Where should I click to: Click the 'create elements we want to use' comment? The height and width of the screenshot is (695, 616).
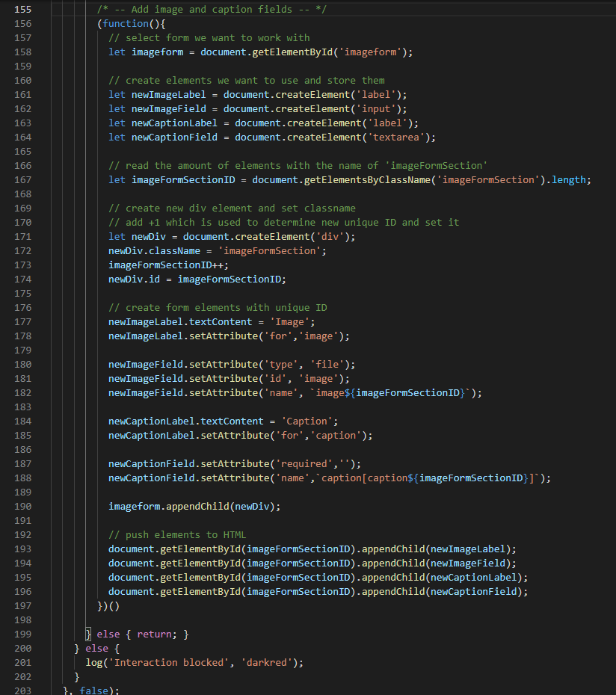pyautogui.click(x=247, y=80)
